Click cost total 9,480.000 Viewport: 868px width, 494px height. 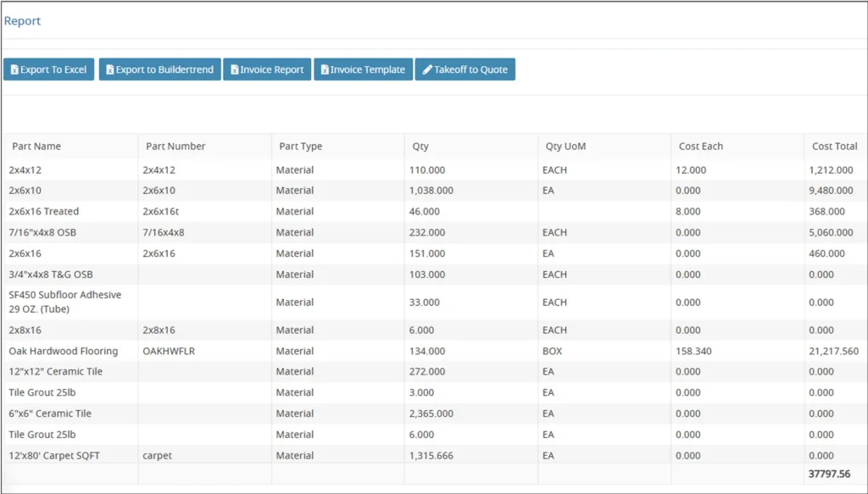coord(831,191)
